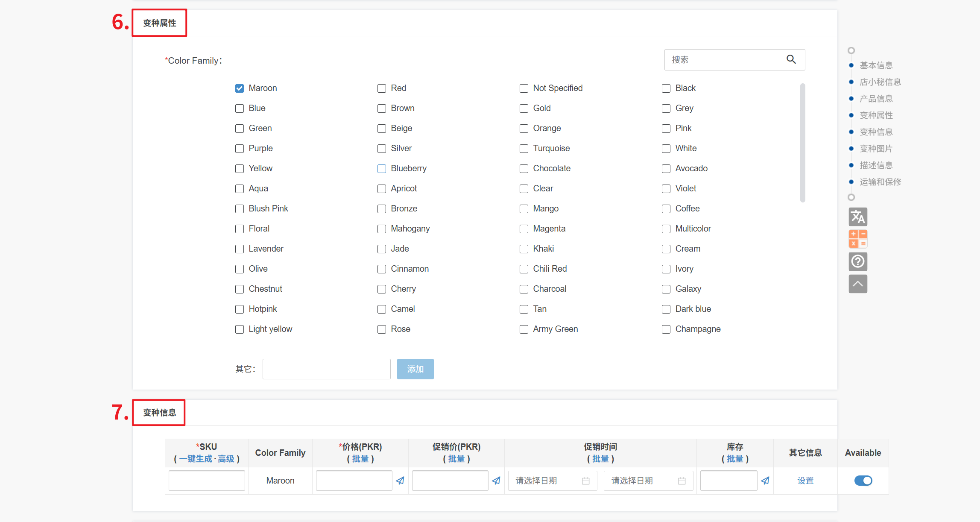The image size is (980, 522).
Task: Open 设置 link in 其它信息 column
Action: (x=805, y=481)
